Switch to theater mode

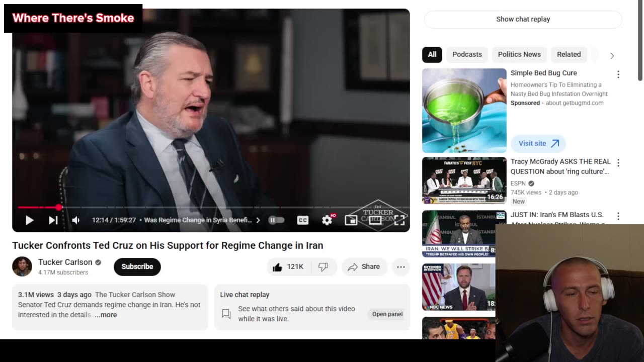375,220
